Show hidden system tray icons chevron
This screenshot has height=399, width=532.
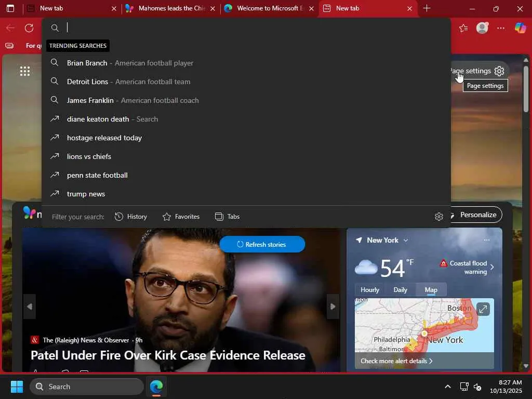pyautogui.click(x=448, y=387)
